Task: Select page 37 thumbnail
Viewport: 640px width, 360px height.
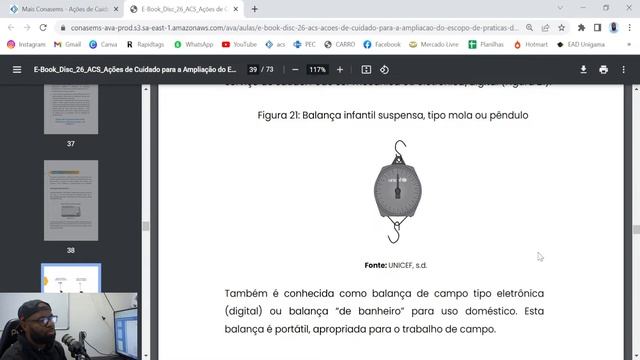Action: point(71,109)
